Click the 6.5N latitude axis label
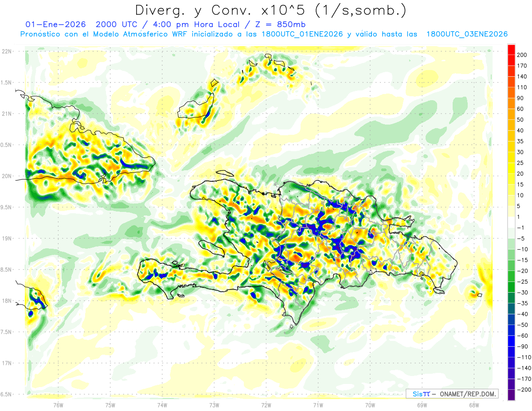This screenshot has width=532, height=411. coord(7,394)
